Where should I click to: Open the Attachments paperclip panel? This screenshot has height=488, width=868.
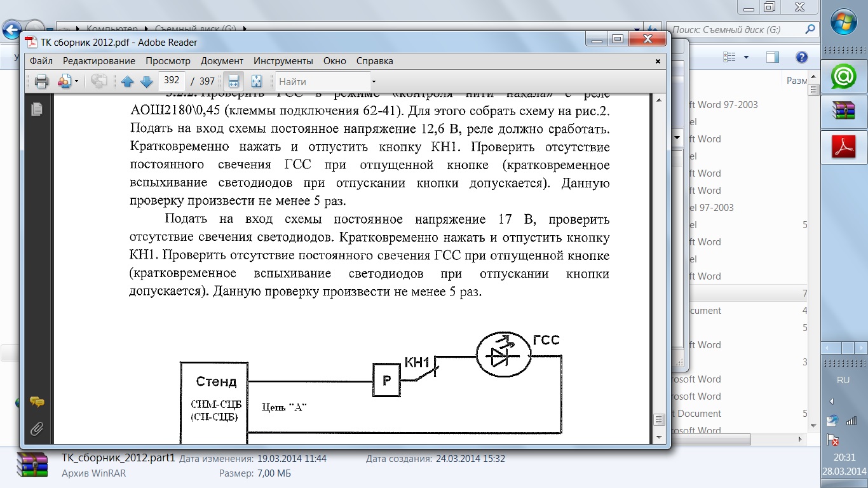tap(37, 428)
